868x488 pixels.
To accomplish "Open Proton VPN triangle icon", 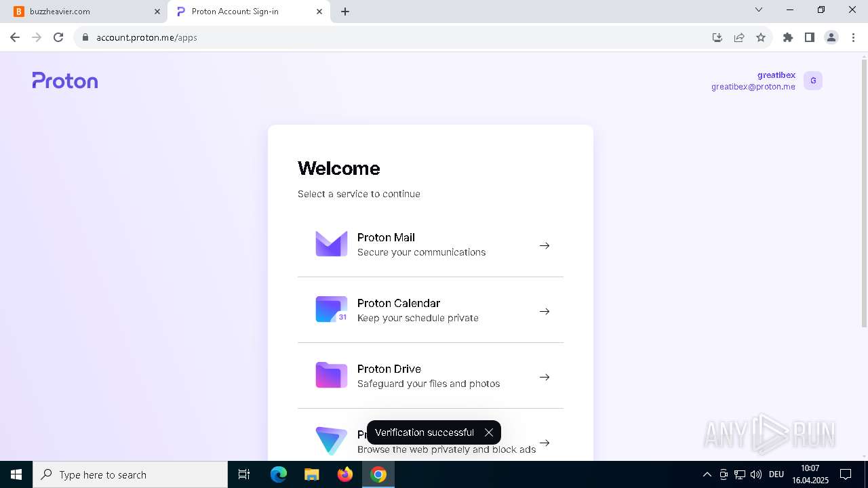I will [x=332, y=441].
